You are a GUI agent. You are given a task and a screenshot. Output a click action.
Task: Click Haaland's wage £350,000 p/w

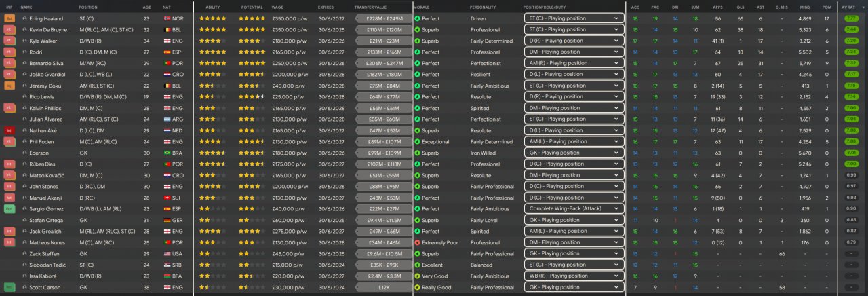288,18
